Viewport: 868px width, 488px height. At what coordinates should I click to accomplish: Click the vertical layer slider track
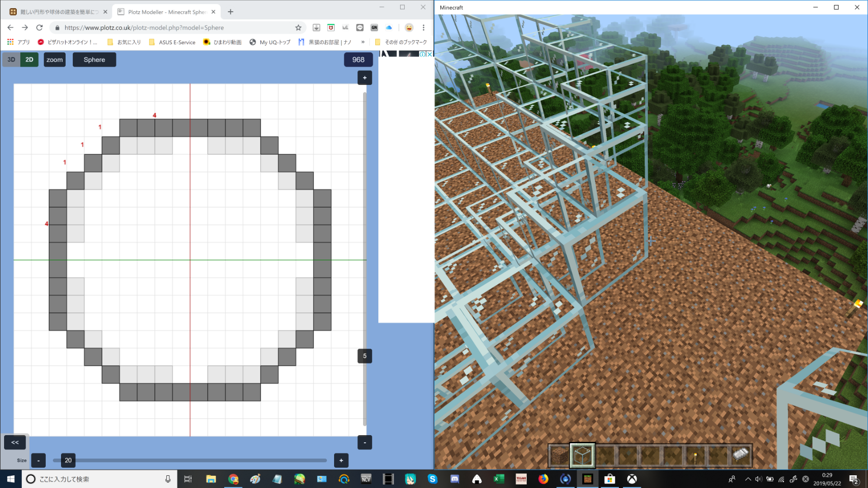coord(365,259)
